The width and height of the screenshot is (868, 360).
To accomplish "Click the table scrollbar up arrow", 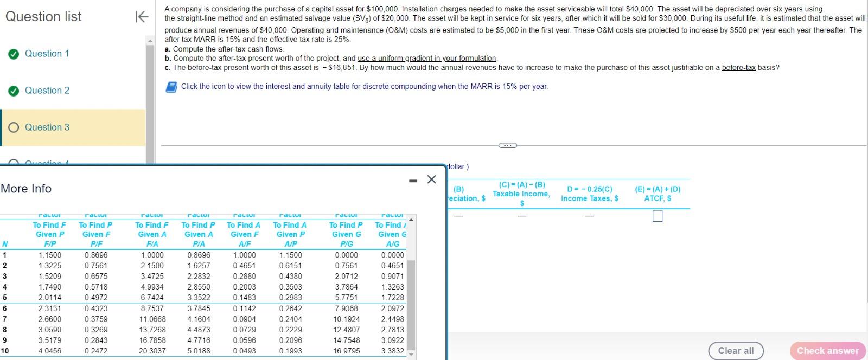I will coord(411,220).
